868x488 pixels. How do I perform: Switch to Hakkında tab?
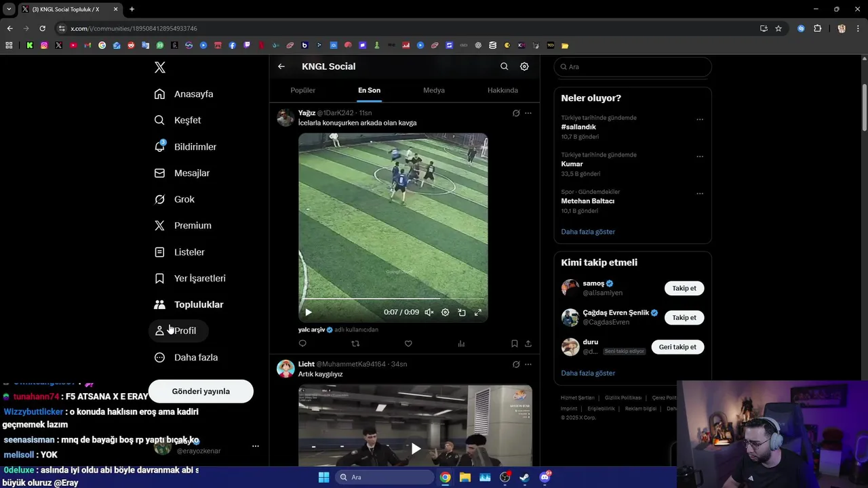click(502, 90)
